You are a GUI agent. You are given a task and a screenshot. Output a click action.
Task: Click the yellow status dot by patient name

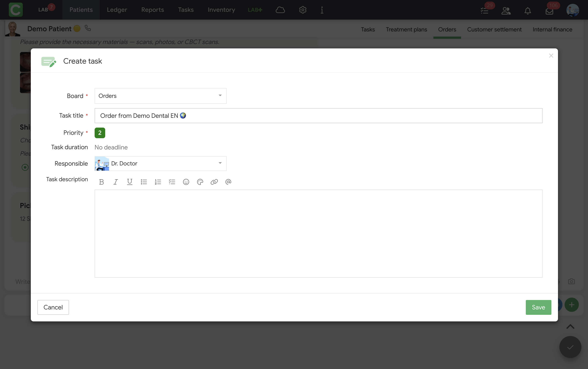click(x=77, y=29)
